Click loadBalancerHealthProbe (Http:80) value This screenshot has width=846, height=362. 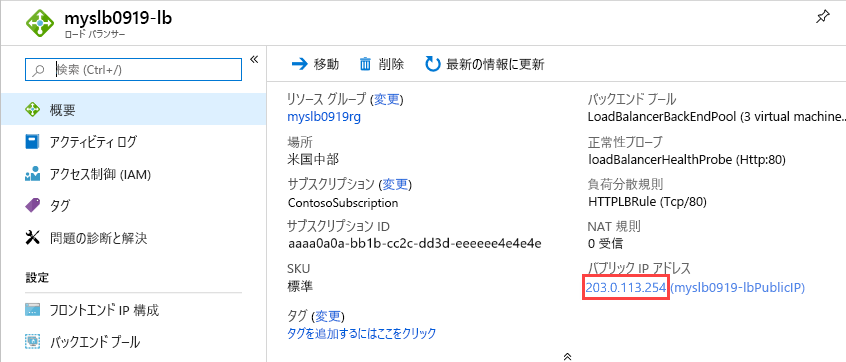click(x=686, y=160)
